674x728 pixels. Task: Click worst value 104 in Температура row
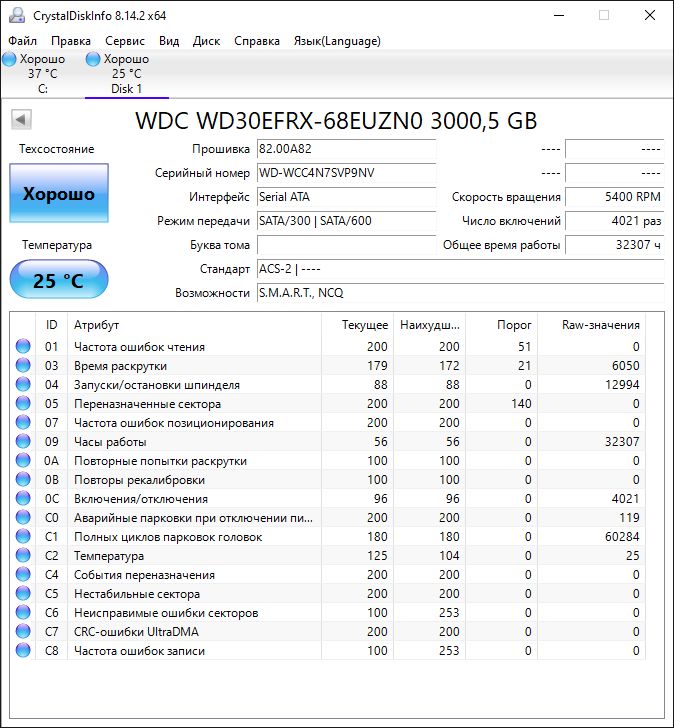point(449,556)
